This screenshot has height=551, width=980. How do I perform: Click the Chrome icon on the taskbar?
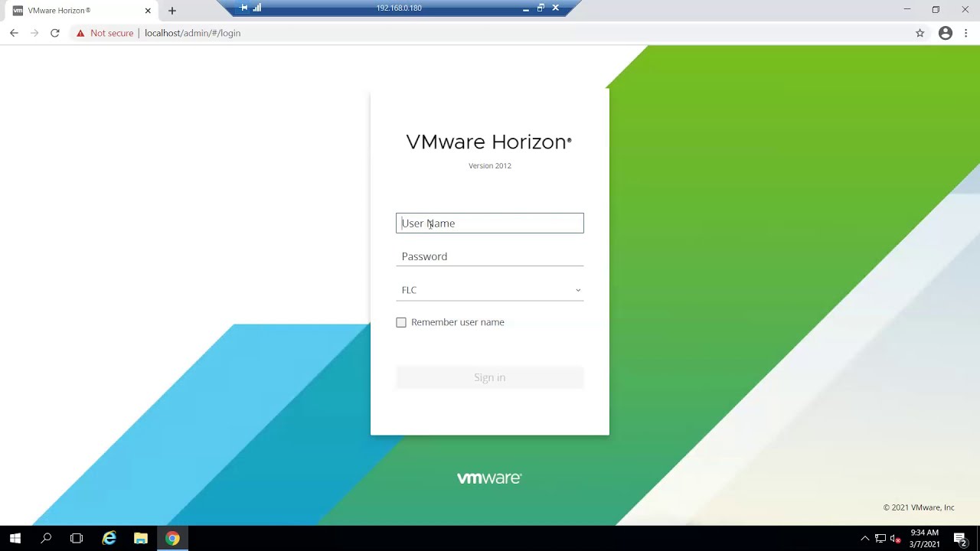click(172, 538)
